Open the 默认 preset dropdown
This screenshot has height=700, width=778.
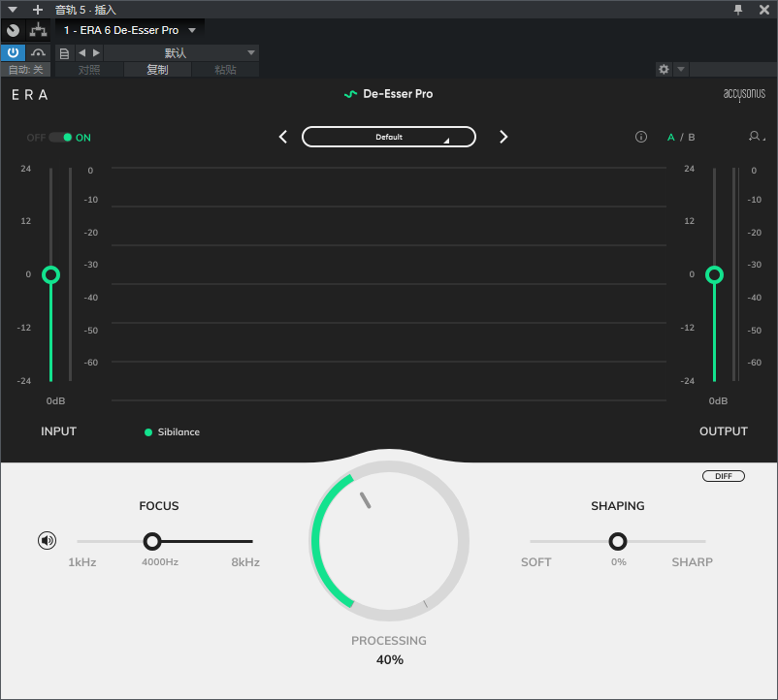(181, 53)
